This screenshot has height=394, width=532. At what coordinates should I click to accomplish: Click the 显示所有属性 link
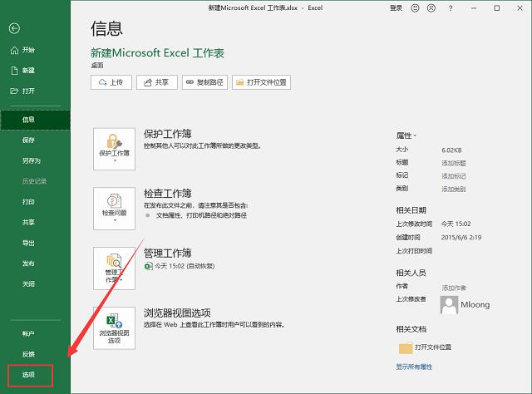click(x=414, y=367)
